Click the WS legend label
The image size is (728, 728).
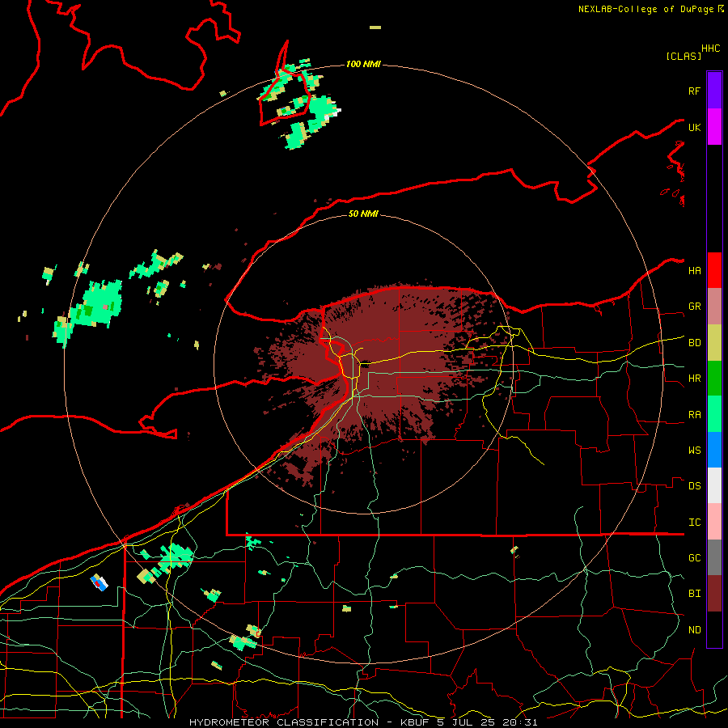(694, 451)
